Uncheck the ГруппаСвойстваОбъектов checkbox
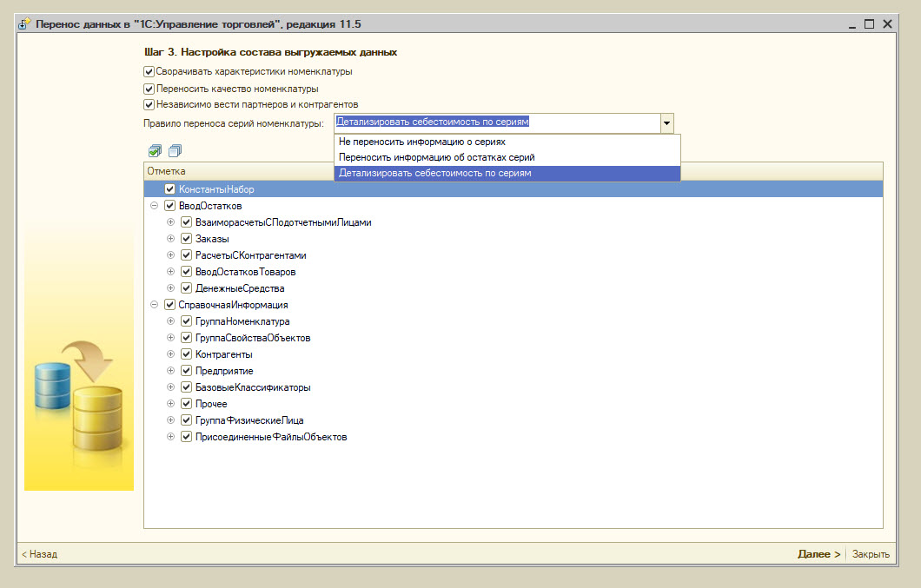This screenshot has height=588, width=921. tap(186, 338)
